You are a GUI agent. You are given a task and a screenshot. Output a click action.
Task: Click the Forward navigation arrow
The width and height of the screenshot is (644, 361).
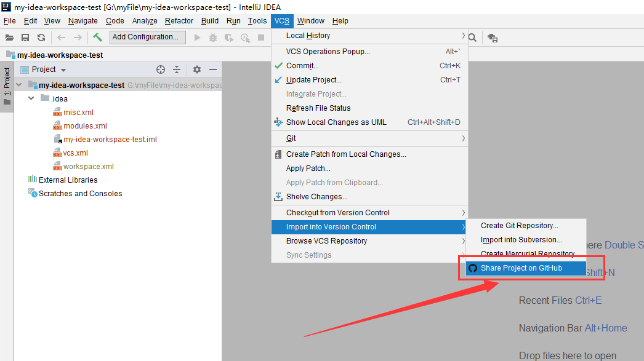click(78, 38)
